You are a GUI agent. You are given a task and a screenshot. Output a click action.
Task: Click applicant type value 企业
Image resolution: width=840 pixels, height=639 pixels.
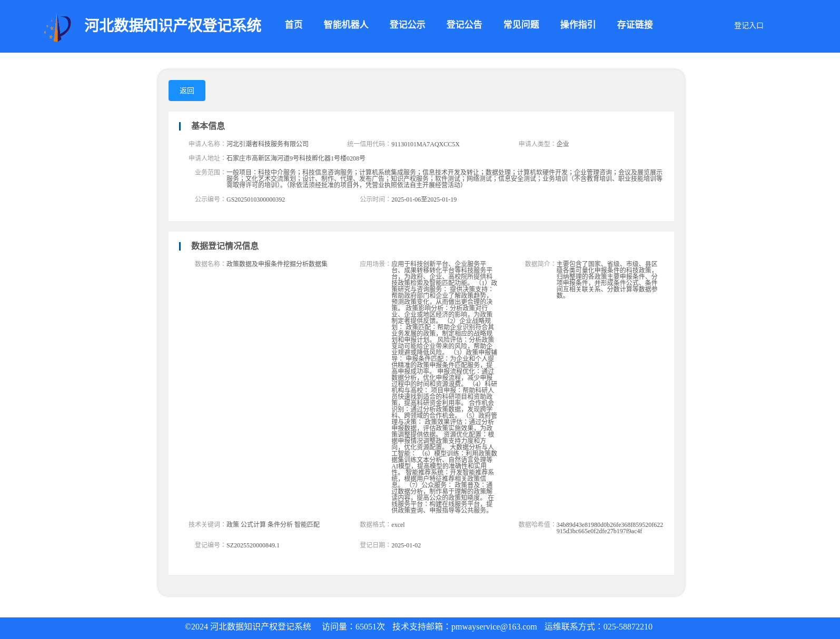562,144
